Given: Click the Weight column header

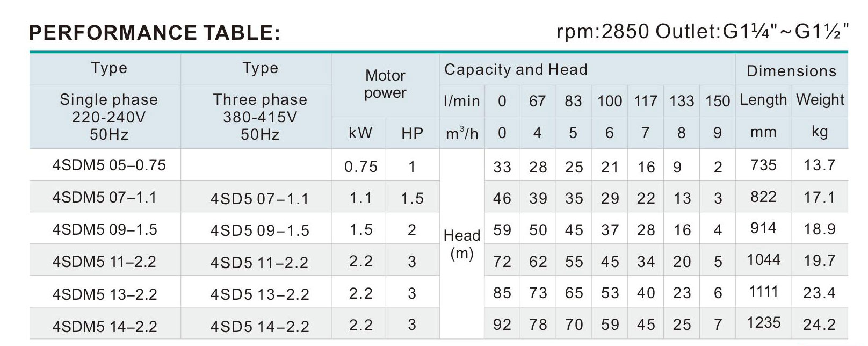Looking at the screenshot, I should (820, 99).
